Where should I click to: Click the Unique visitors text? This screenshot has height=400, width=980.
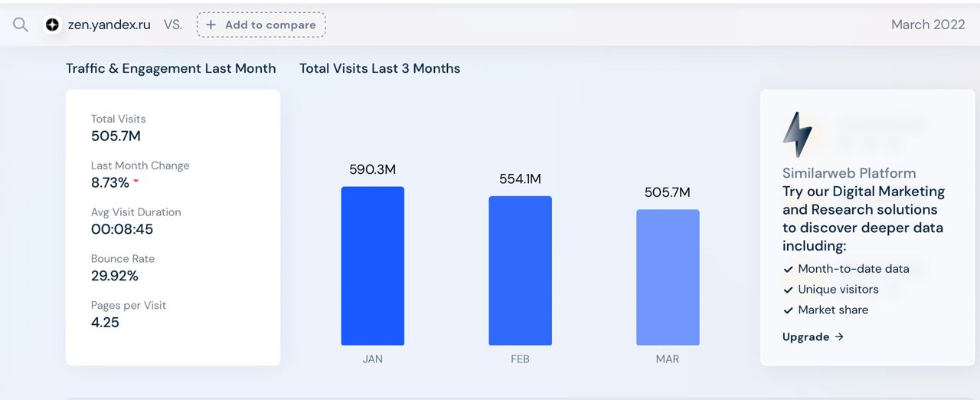[x=838, y=290]
